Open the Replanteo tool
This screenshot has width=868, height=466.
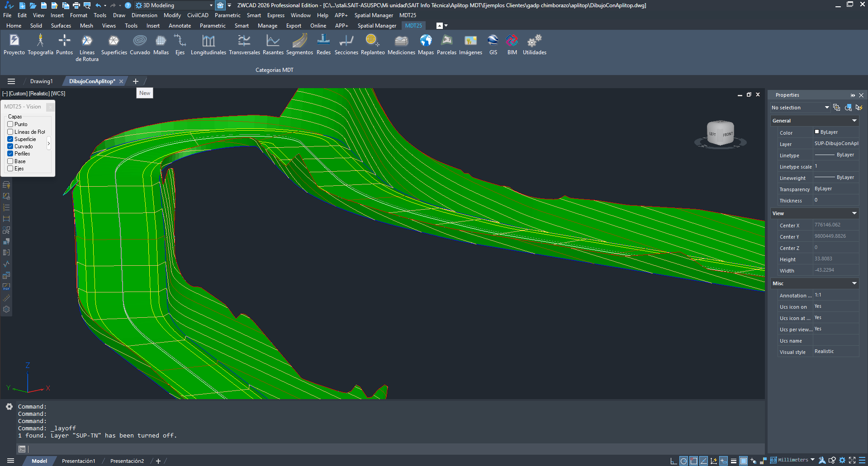[373, 45]
